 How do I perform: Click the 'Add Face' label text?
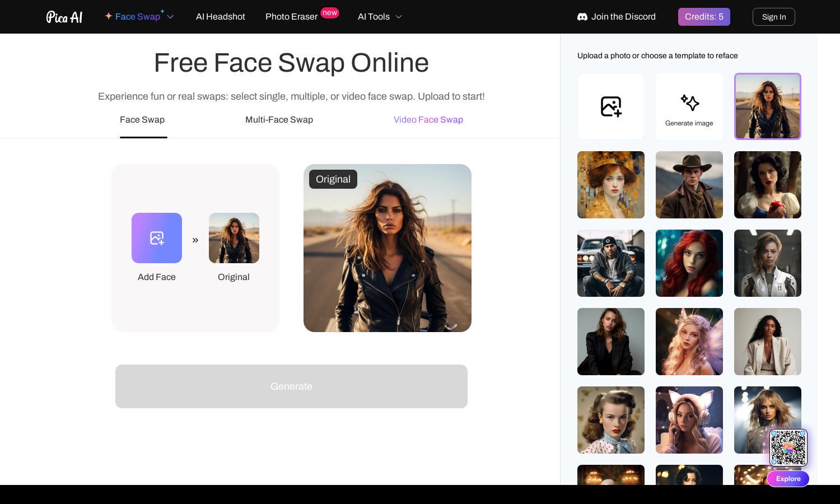(157, 277)
